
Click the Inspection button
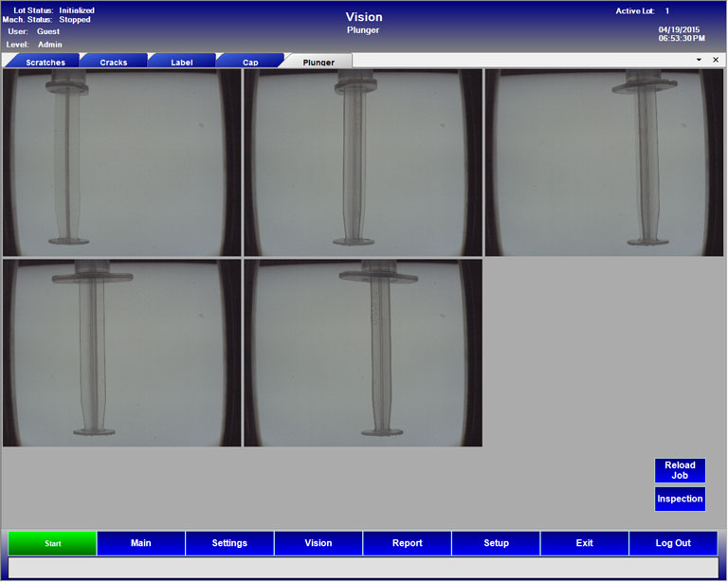pyautogui.click(x=680, y=499)
